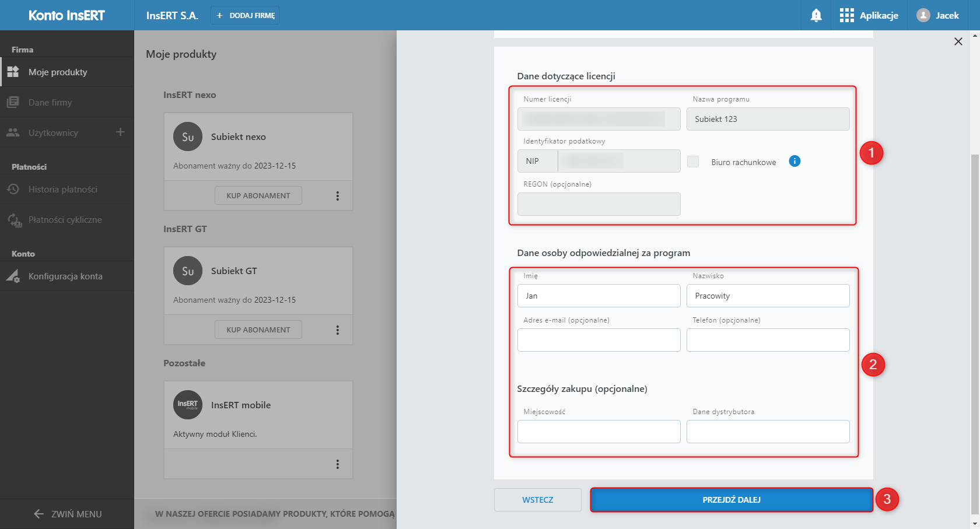Open Jacek user account menu

937,15
